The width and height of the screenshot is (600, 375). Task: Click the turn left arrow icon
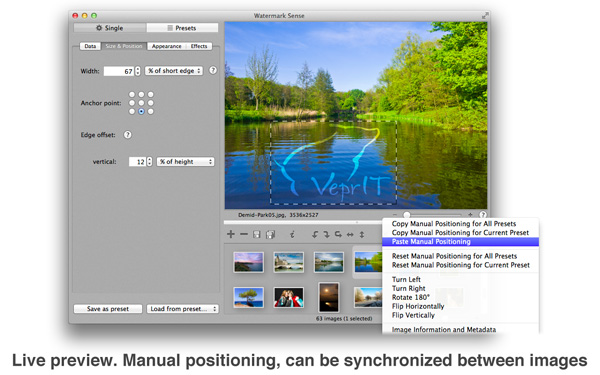pyautogui.click(x=315, y=234)
